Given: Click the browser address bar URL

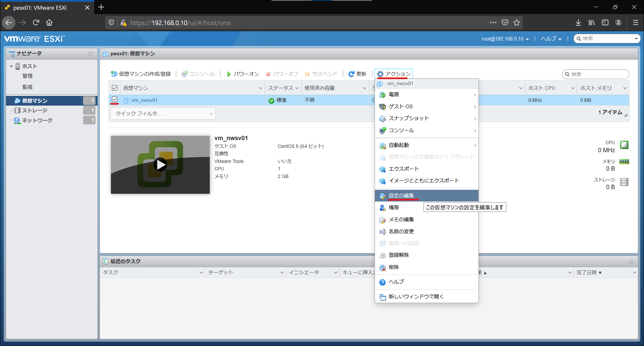Looking at the screenshot, I should (180, 23).
